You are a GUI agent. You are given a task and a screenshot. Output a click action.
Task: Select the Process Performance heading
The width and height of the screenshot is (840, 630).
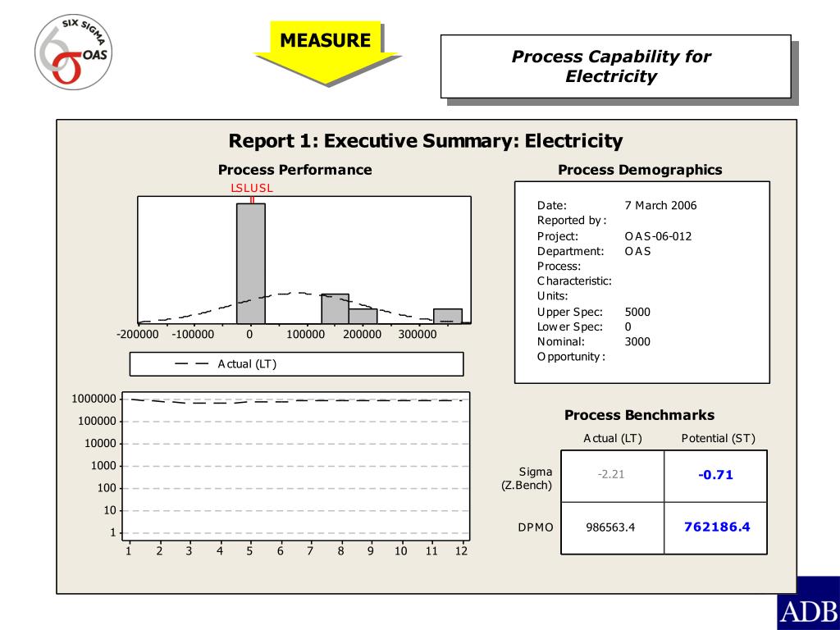[x=294, y=170]
